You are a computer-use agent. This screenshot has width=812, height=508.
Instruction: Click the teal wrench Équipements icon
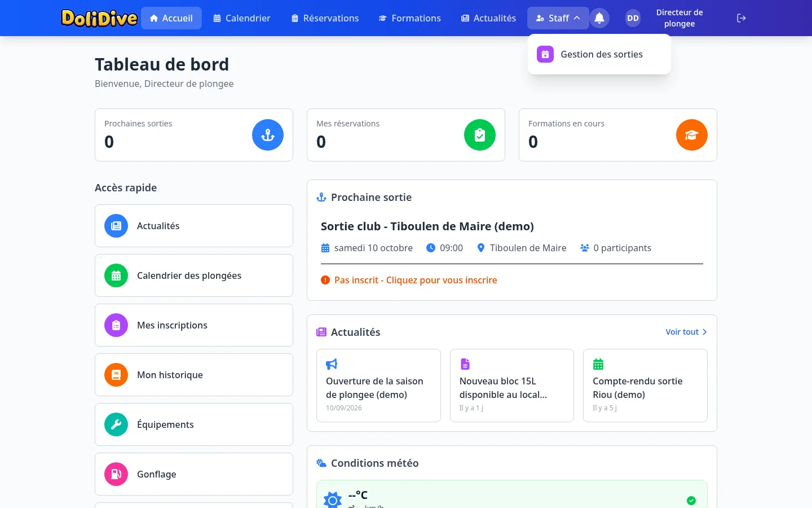click(x=116, y=424)
